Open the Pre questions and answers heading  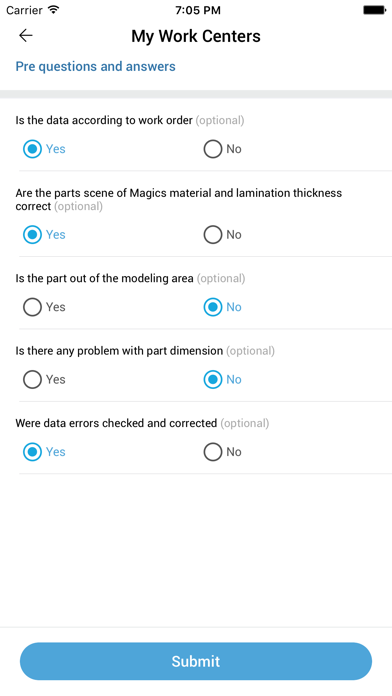(x=95, y=67)
